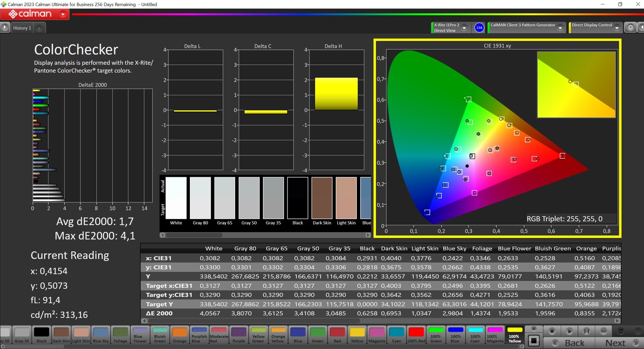This screenshot has height=349, width=644.
Task: Click the Bluish Green column header
Action: click(553, 248)
